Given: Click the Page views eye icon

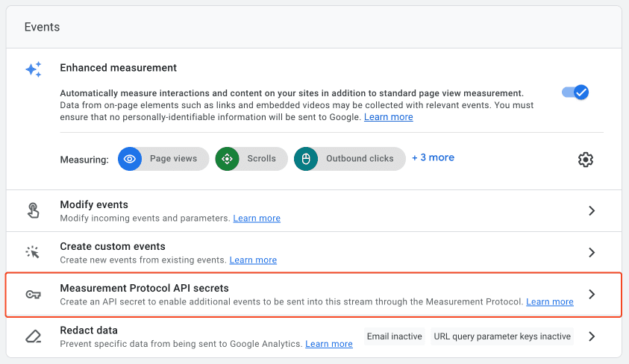Looking at the screenshot, I should pyautogui.click(x=130, y=159).
